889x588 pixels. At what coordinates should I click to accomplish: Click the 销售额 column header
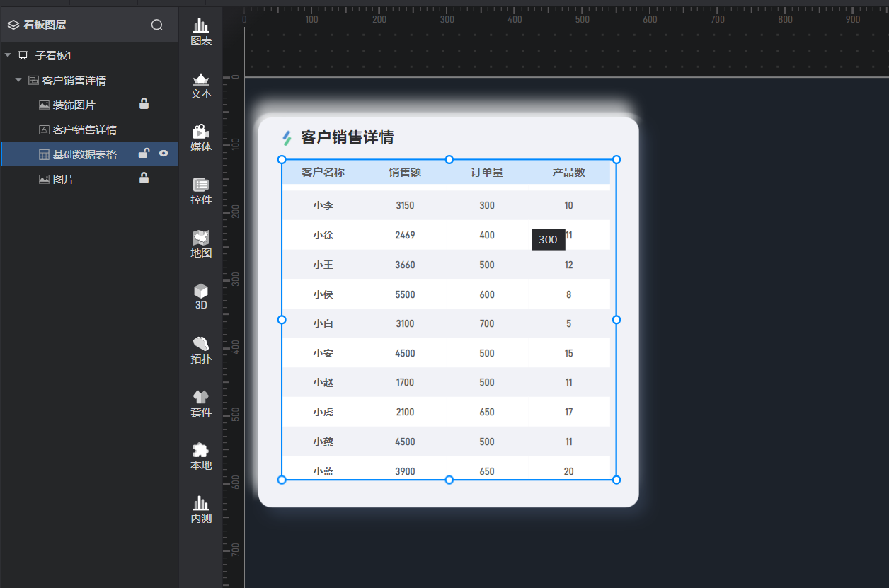pyautogui.click(x=405, y=173)
